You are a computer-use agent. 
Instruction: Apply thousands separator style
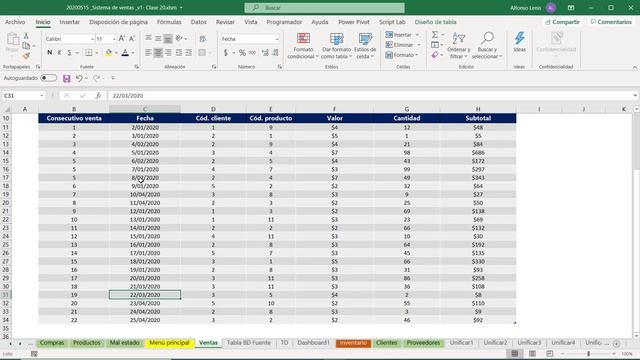click(252, 53)
